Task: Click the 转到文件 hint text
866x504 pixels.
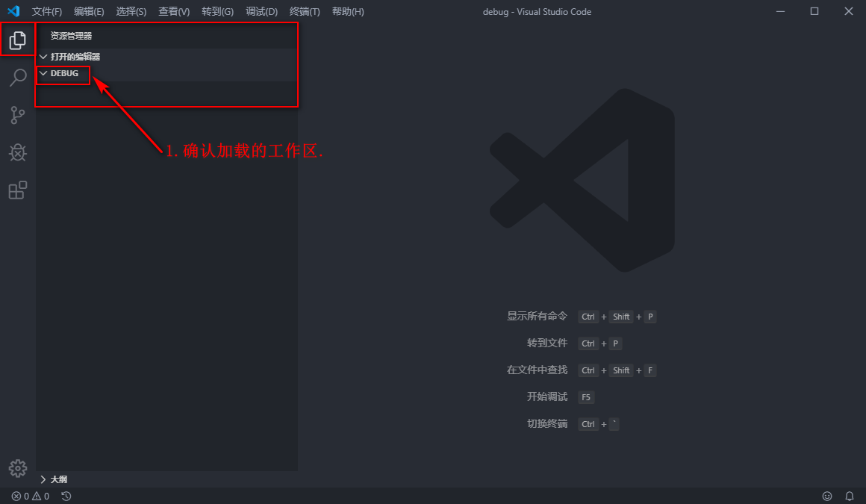Action: pyautogui.click(x=547, y=343)
